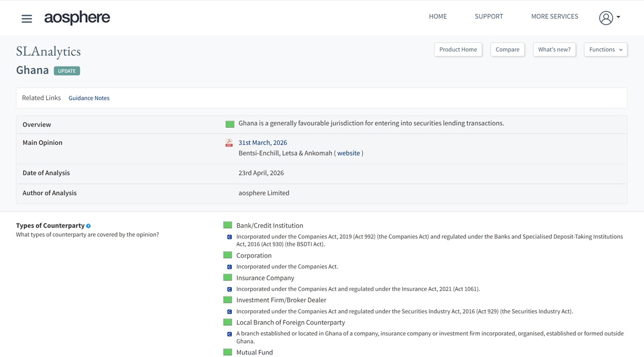
Task: Click the Corporation counterparty label
Action: click(x=254, y=256)
